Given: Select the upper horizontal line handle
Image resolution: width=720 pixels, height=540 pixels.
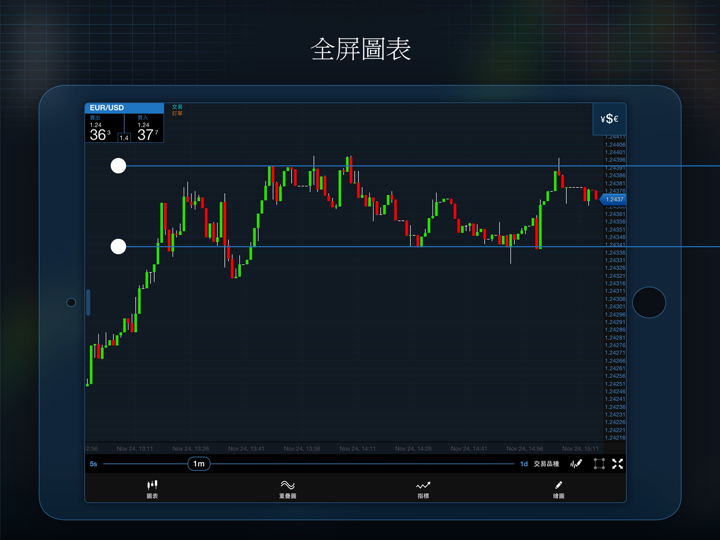Looking at the screenshot, I should pos(118,166).
